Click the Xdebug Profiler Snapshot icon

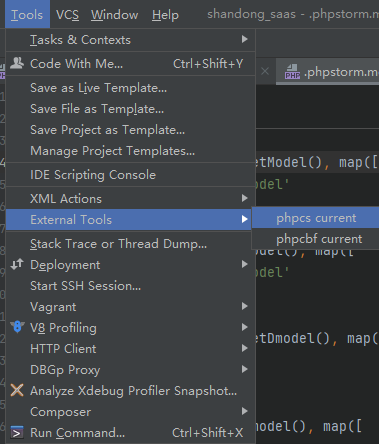point(17,390)
